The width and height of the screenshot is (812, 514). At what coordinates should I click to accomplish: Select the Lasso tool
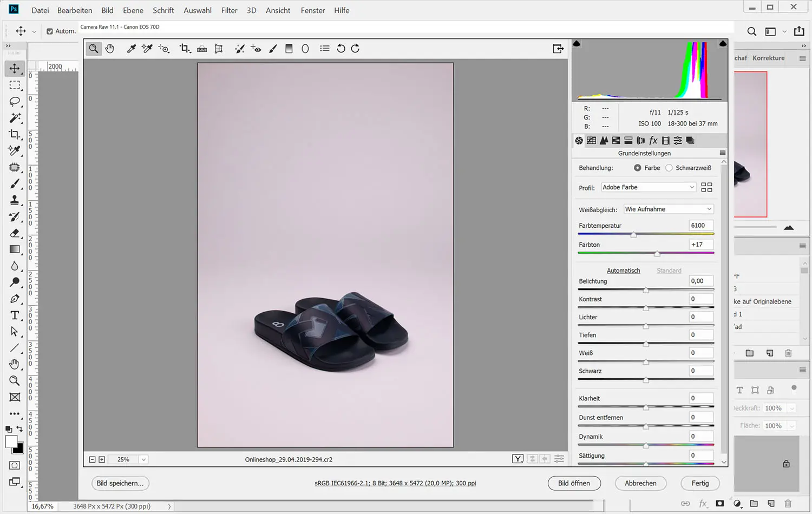pos(15,102)
